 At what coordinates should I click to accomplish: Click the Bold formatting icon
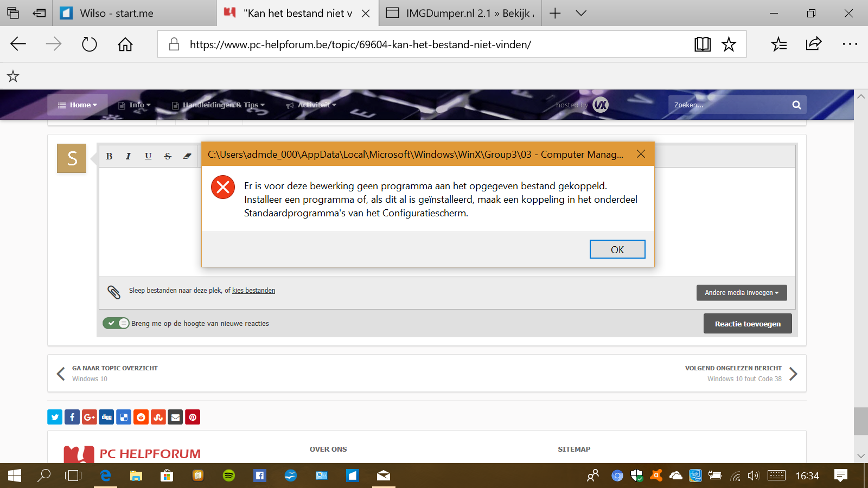click(109, 156)
